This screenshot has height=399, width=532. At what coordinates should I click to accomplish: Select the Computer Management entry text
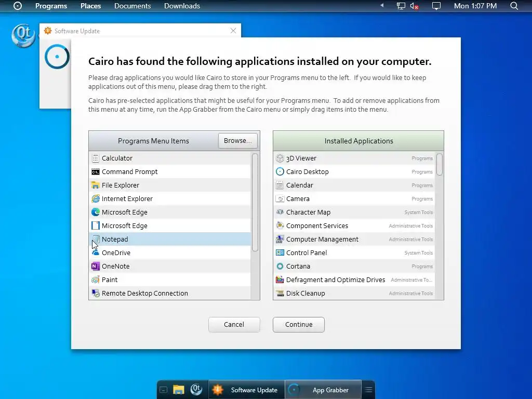[x=322, y=239]
